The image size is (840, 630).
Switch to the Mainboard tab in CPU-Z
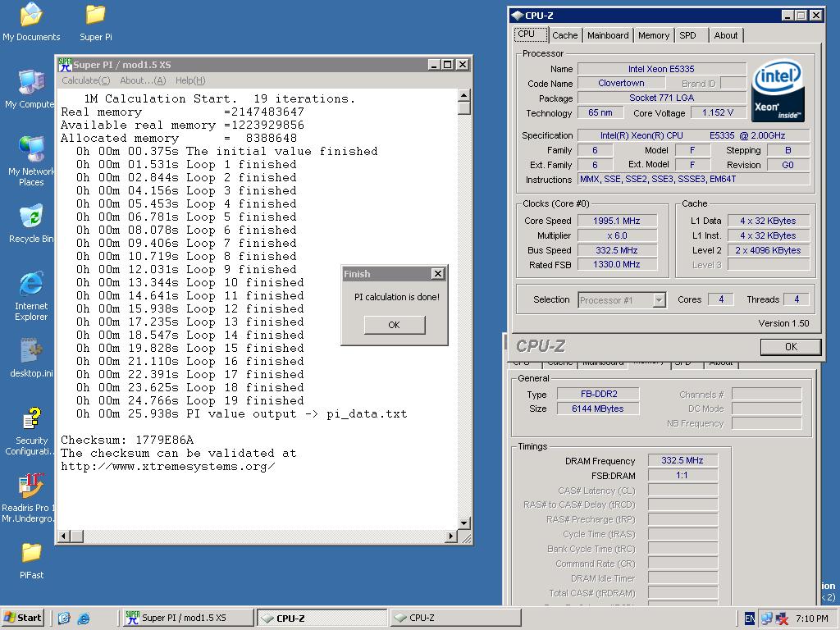click(608, 35)
